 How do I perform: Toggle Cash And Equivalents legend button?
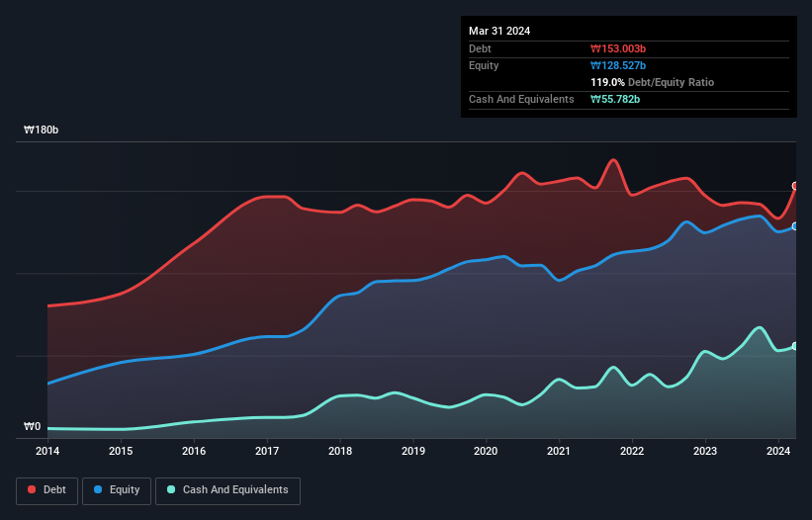(227, 490)
